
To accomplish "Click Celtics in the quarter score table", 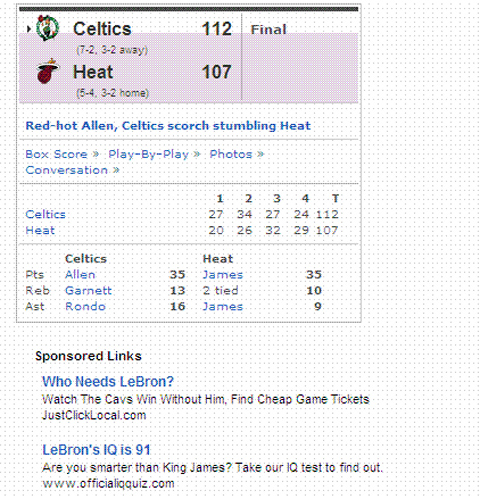I will pyautogui.click(x=45, y=214).
